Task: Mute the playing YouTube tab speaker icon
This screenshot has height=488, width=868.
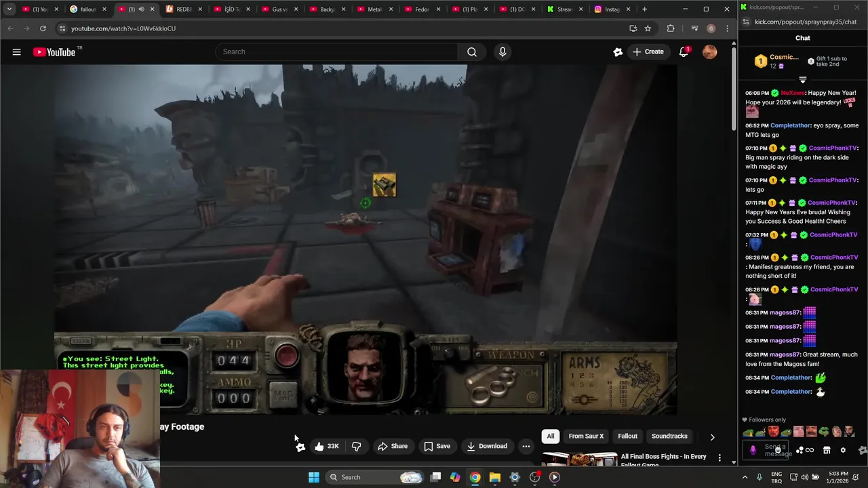Action: 141,9
